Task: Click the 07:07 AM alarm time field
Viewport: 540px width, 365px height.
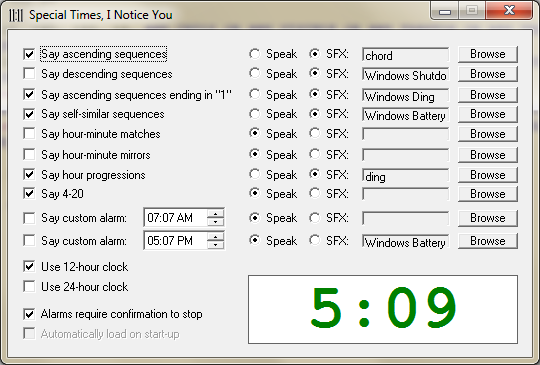Action: click(x=176, y=218)
